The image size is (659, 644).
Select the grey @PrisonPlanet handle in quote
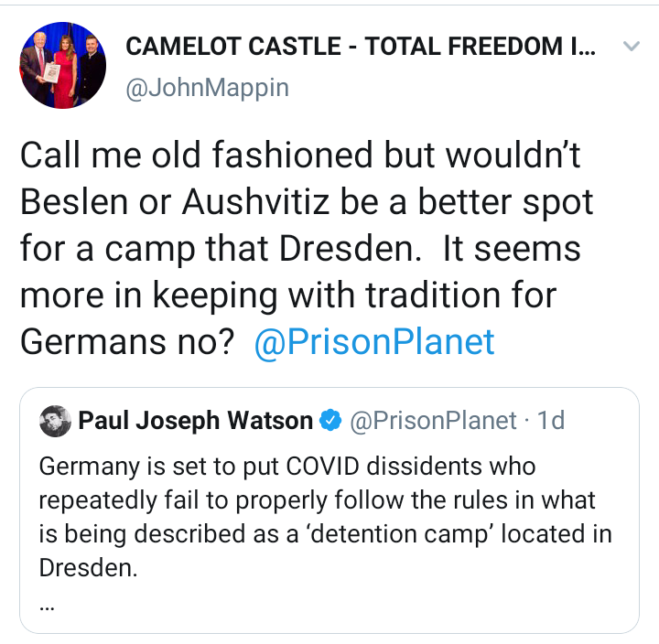coord(433,421)
